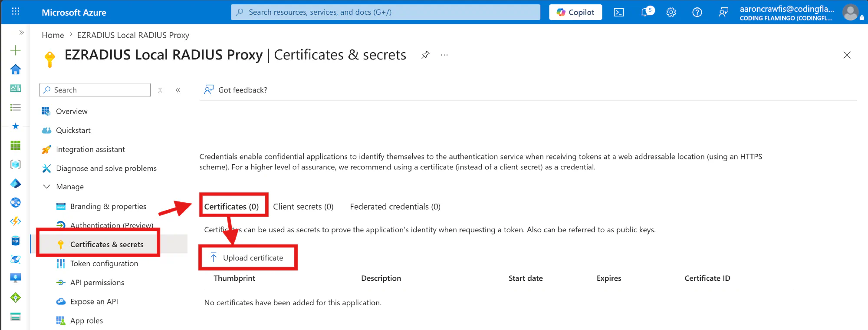Open portal settings gear
868x330 pixels.
(x=671, y=12)
